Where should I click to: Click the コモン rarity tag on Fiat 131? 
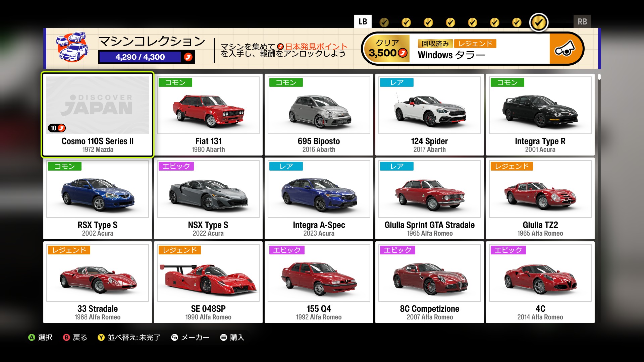click(x=175, y=82)
